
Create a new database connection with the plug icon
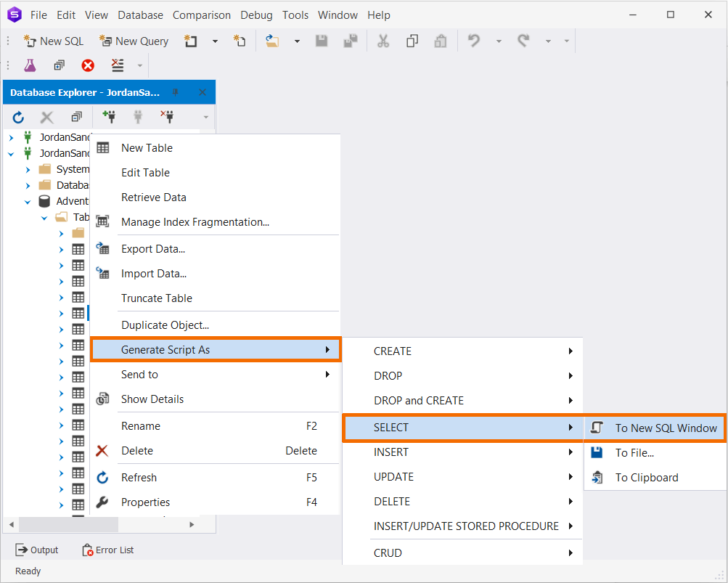(108, 117)
